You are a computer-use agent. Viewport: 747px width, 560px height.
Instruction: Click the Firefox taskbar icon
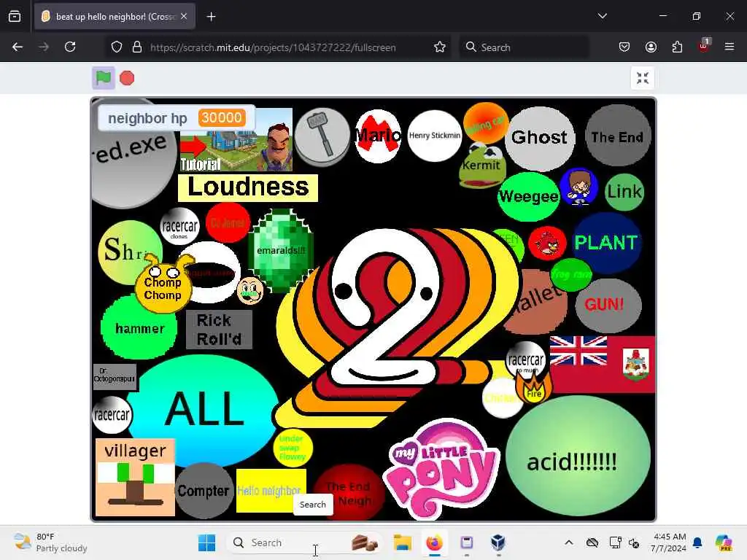tap(434, 542)
